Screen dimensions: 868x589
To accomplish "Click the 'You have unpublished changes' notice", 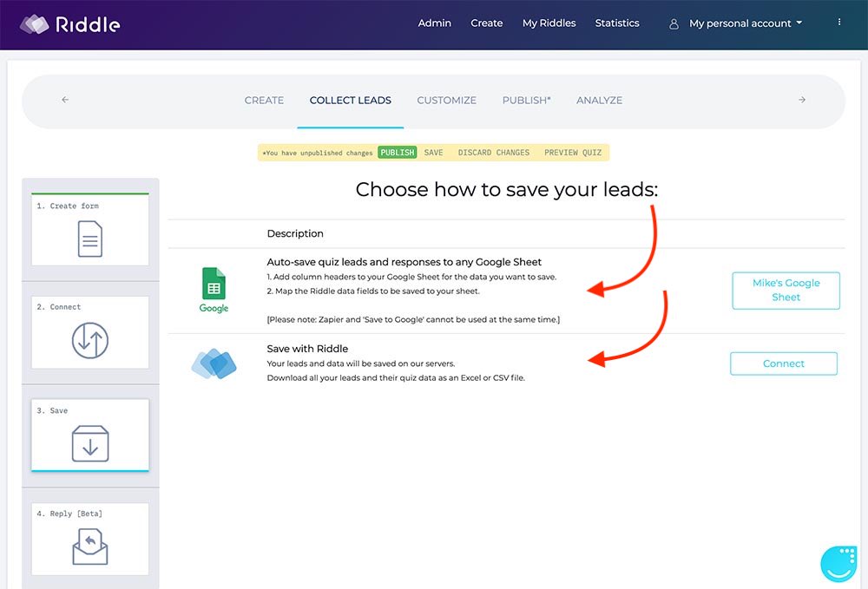I will 318,154.
